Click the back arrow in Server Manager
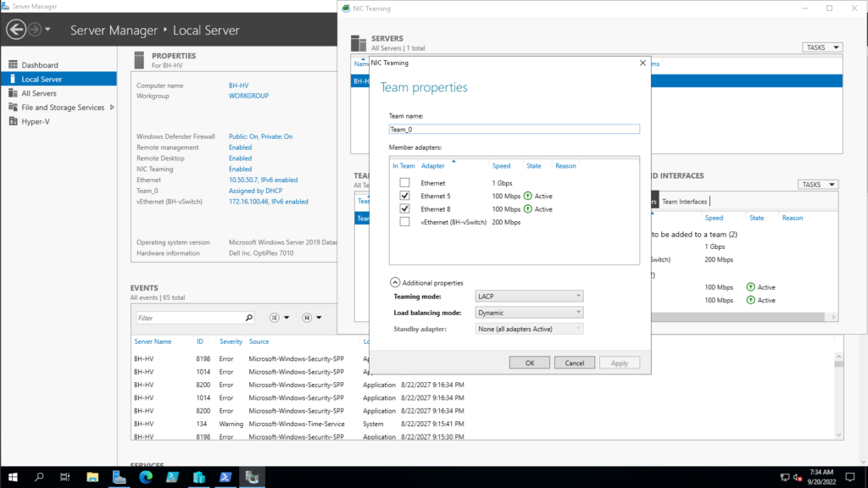Screen dimensions: 868x488 point(16,30)
